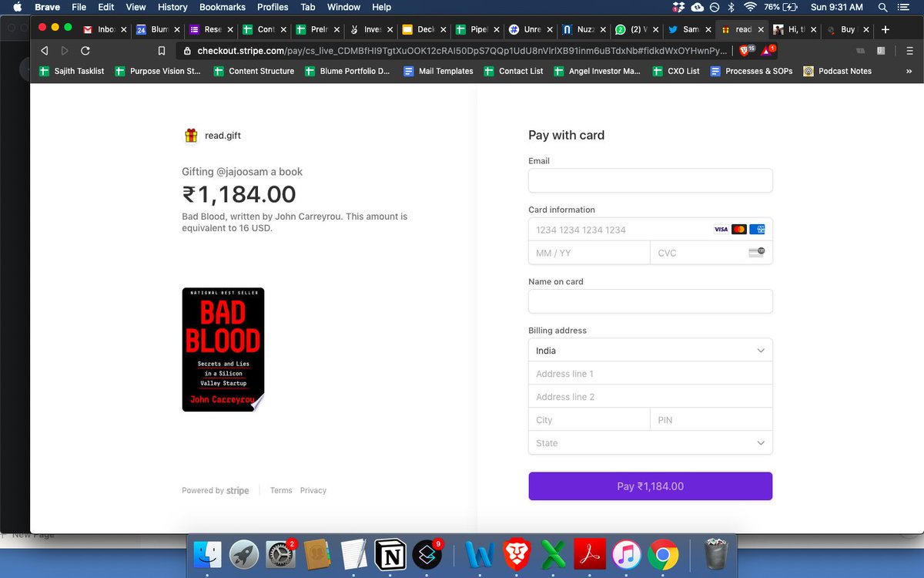Open System Preferences in the dock
Viewport: 924px width, 578px height.
(x=281, y=554)
